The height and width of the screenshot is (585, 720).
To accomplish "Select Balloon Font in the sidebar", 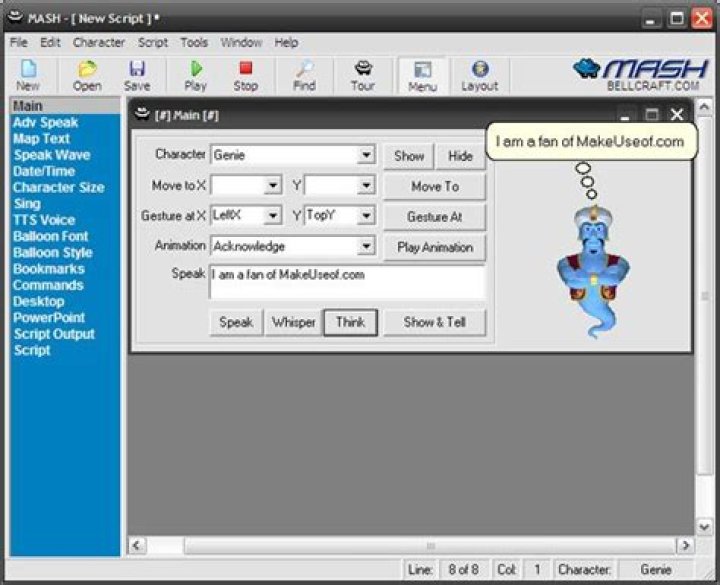I will [51, 236].
